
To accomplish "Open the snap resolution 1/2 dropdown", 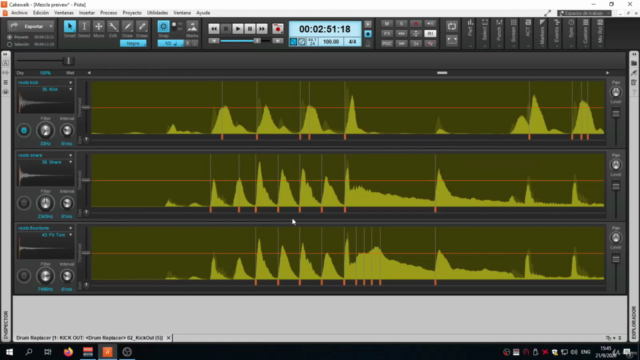I will 171,43.
